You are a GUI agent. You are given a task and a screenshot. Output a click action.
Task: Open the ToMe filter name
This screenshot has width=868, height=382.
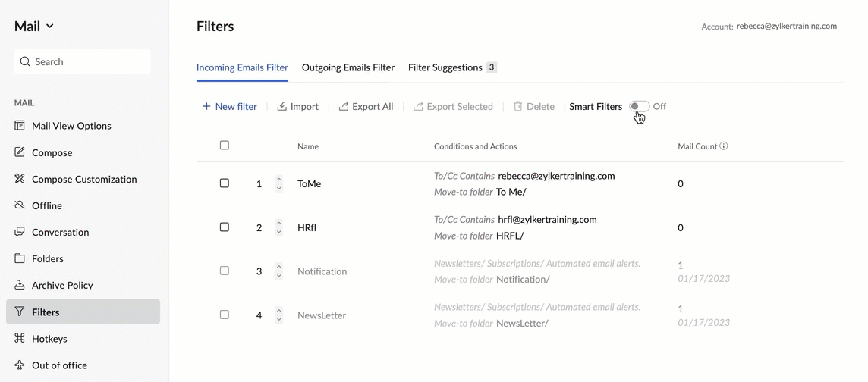[x=309, y=183]
